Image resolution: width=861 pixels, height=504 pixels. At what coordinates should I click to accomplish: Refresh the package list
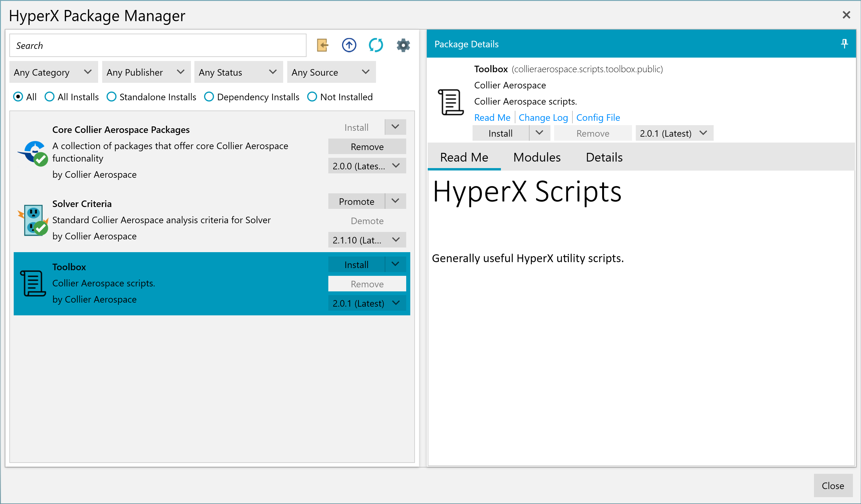click(376, 45)
